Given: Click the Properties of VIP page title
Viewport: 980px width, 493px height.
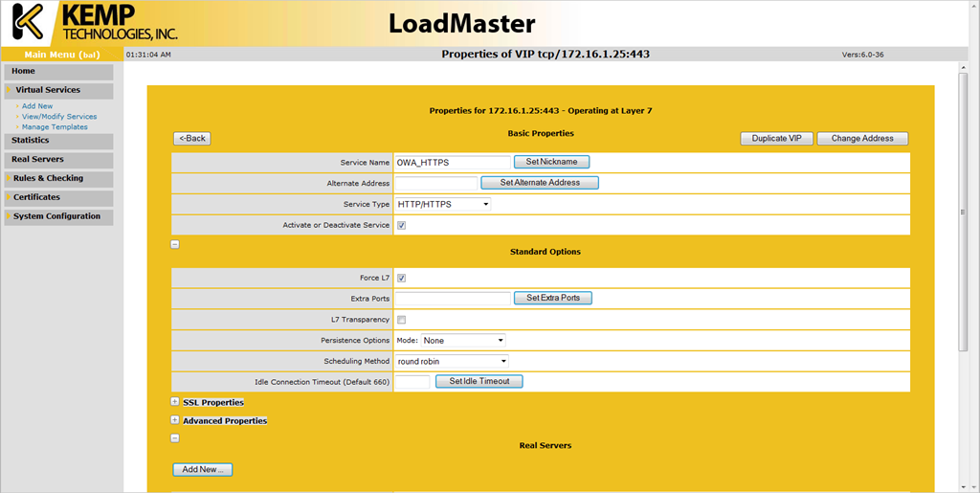Looking at the screenshot, I should (546, 55).
